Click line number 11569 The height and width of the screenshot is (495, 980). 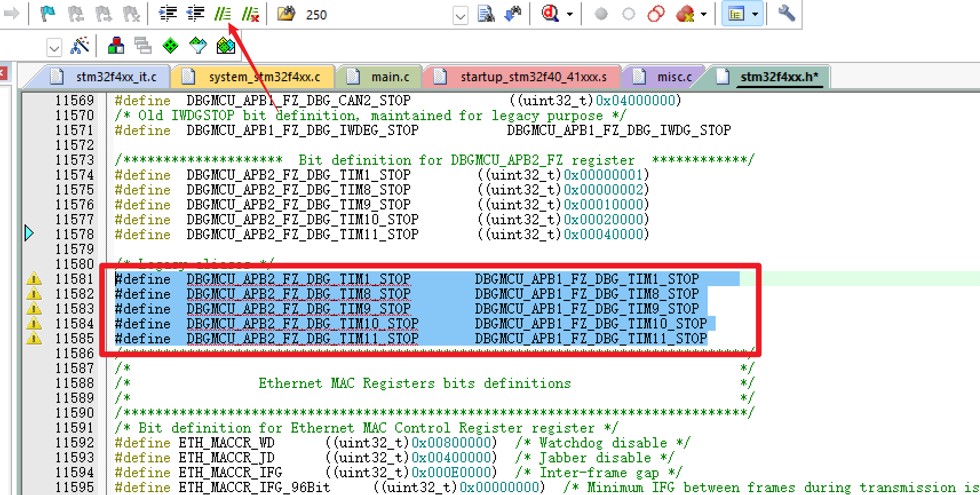(74, 101)
